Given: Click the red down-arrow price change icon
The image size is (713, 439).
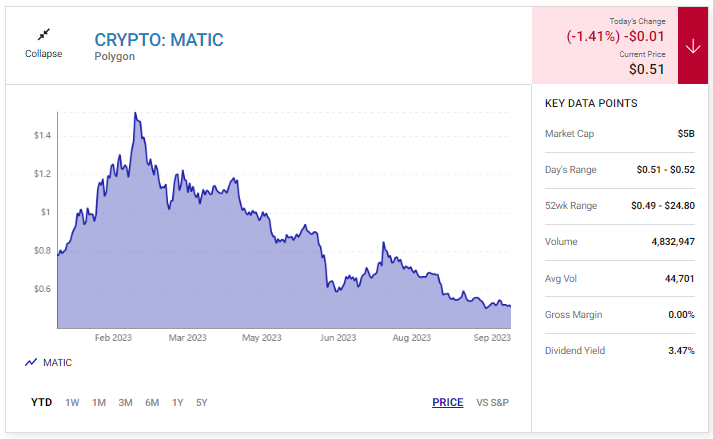Looking at the screenshot, I should [692, 46].
